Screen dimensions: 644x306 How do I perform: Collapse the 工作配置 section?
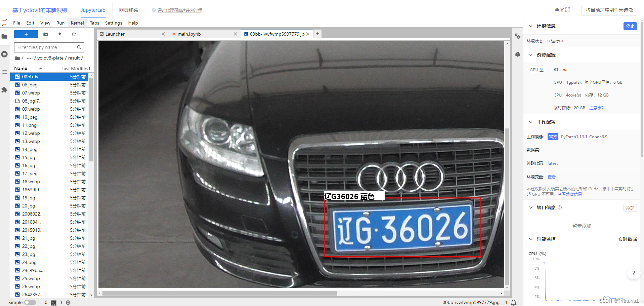531,122
